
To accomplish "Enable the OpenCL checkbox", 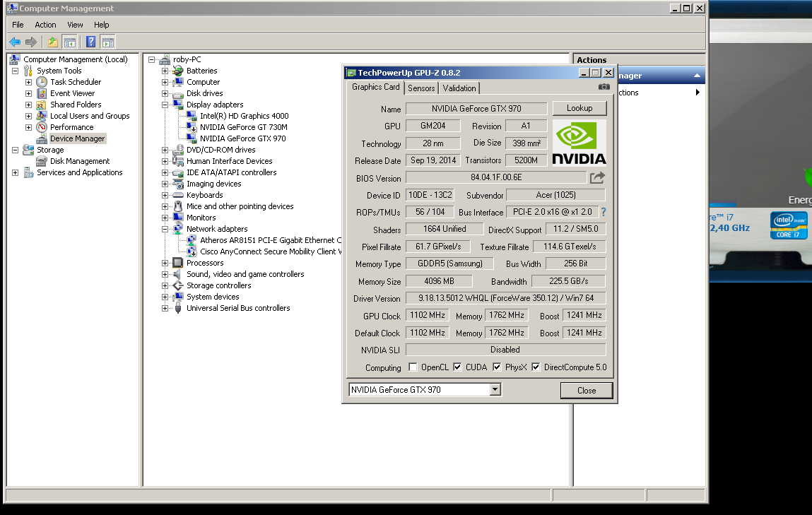I will (x=413, y=367).
